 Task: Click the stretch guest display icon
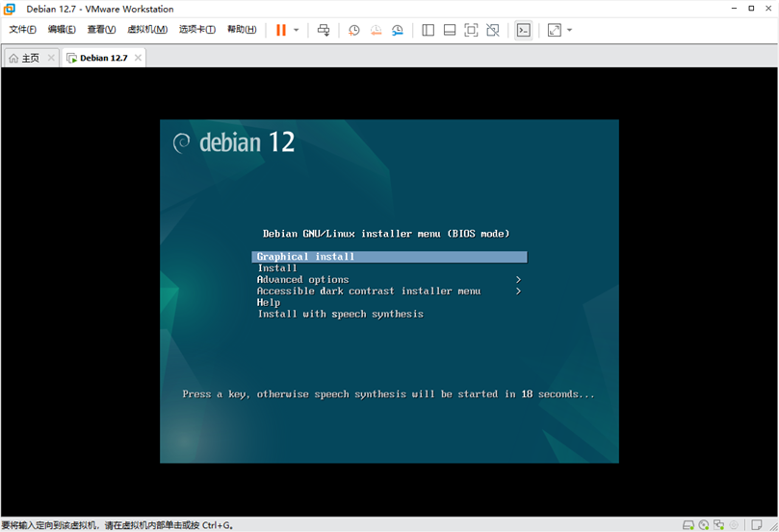555,30
